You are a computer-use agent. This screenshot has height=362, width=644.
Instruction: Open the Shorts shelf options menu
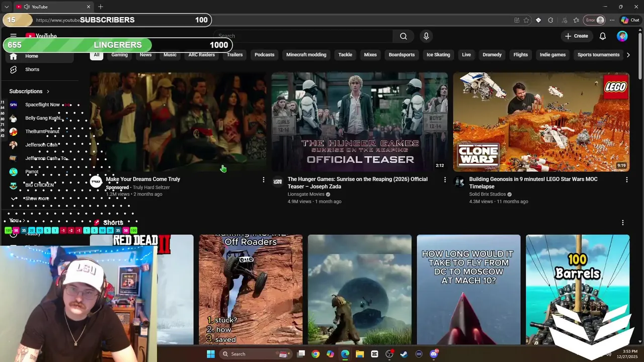pyautogui.click(x=622, y=223)
